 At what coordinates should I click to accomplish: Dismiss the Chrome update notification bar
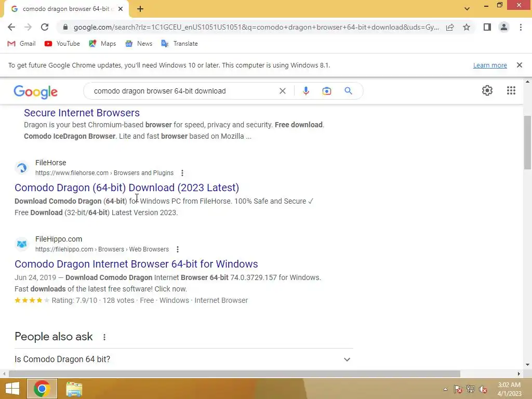click(520, 65)
